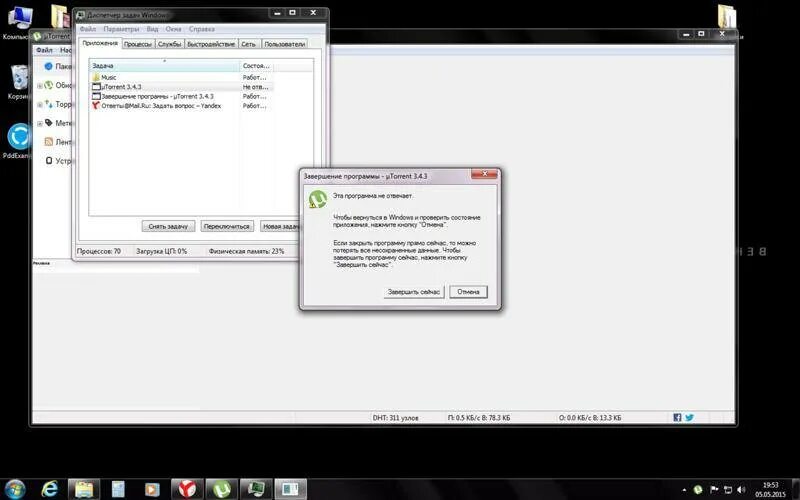The image size is (800, 500).
Task: Switch to Task Manager in taskbar
Action: (256, 489)
